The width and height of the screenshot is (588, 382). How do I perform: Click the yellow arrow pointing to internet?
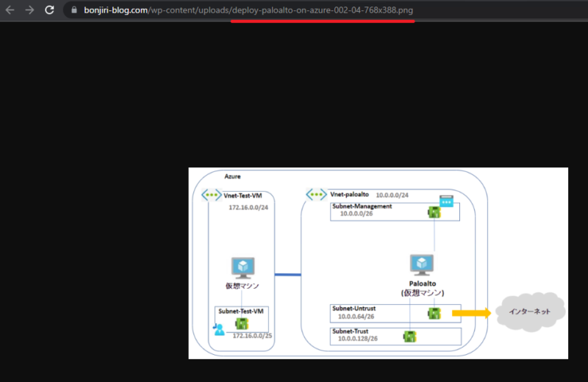(471, 313)
